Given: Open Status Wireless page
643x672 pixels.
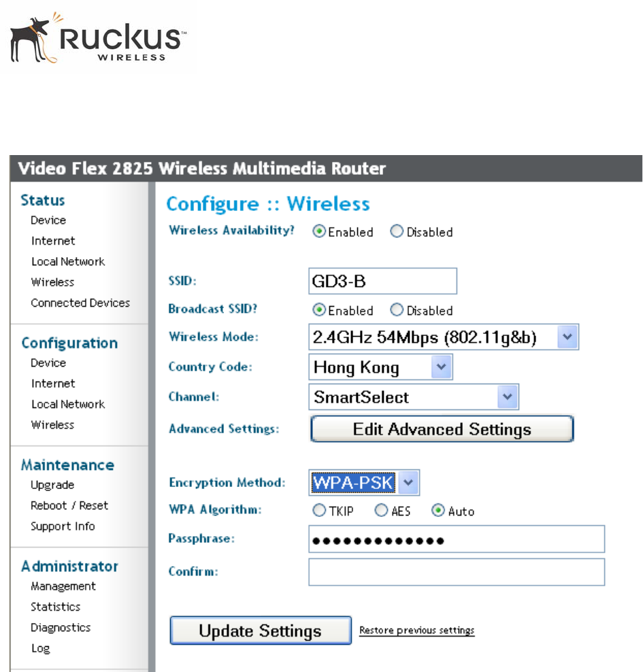Looking at the screenshot, I should point(52,282).
